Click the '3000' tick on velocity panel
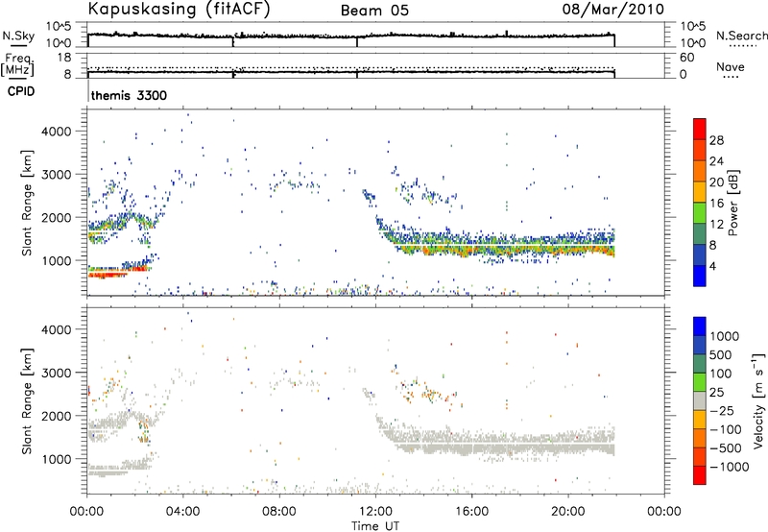Viewport: 768px width, 532px height. pyautogui.click(x=57, y=373)
